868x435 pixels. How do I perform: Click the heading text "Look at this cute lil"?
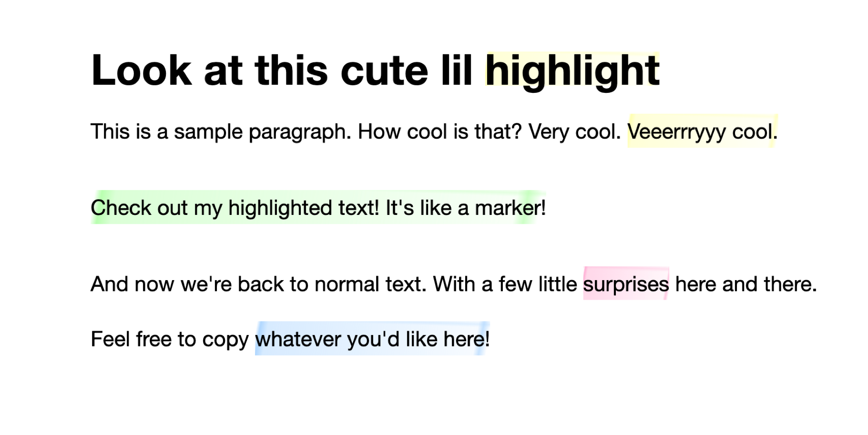[281, 71]
